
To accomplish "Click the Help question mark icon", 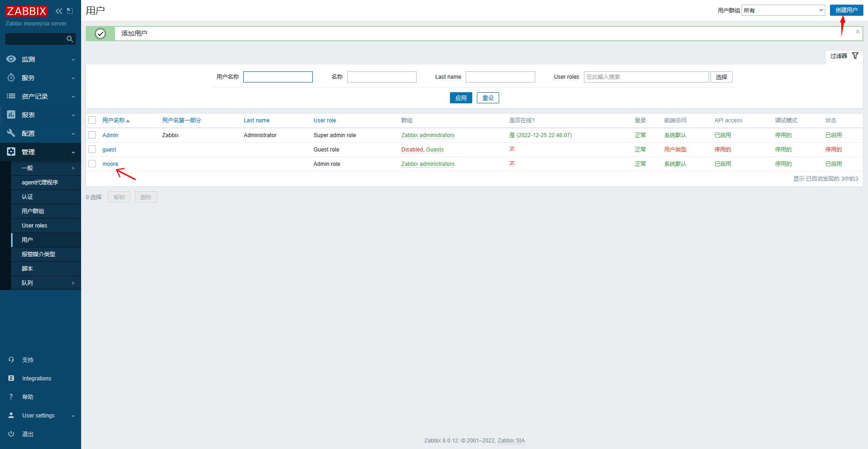I will click(11, 397).
